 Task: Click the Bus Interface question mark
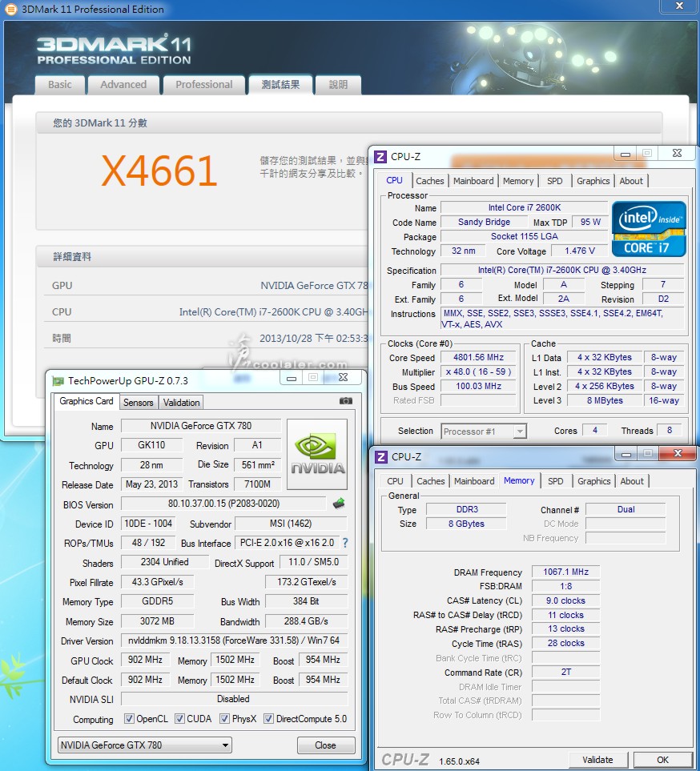[345, 543]
